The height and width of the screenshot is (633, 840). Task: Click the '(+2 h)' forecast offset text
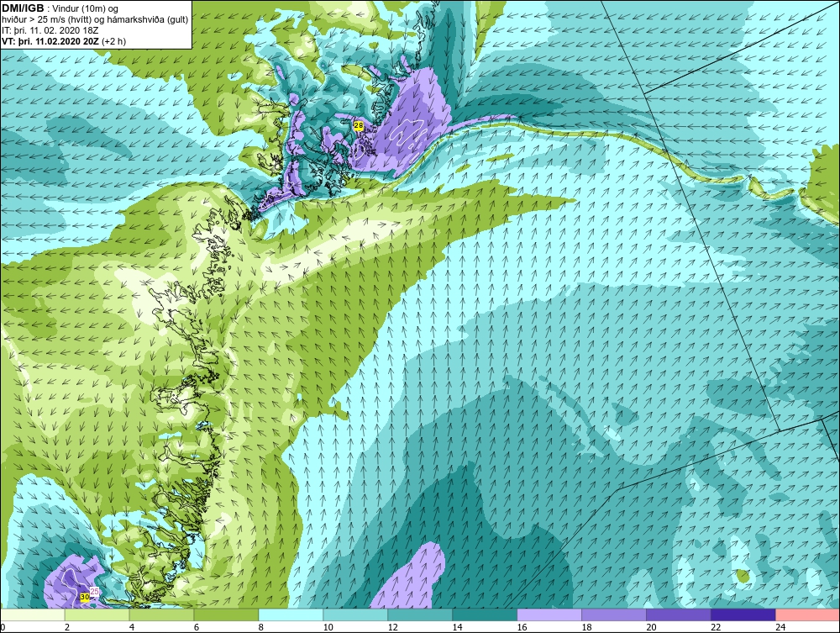[113, 41]
